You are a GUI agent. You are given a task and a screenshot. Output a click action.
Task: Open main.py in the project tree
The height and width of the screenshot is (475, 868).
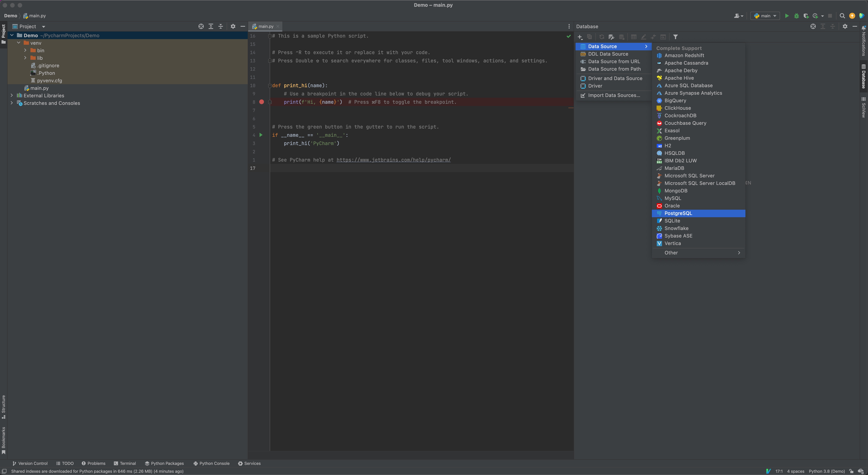[39, 88]
